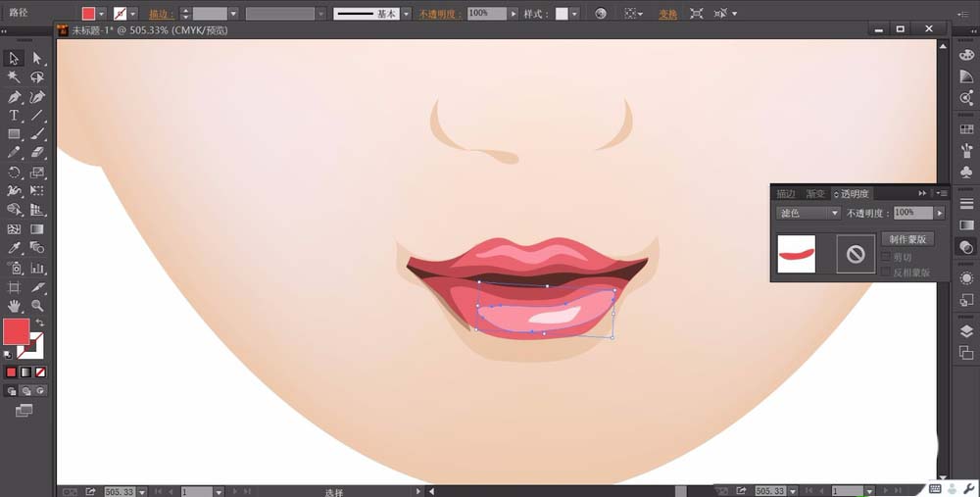
Task: Click the red lip shape thumbnail in transparency panel
Action: [x=797, y=254]
